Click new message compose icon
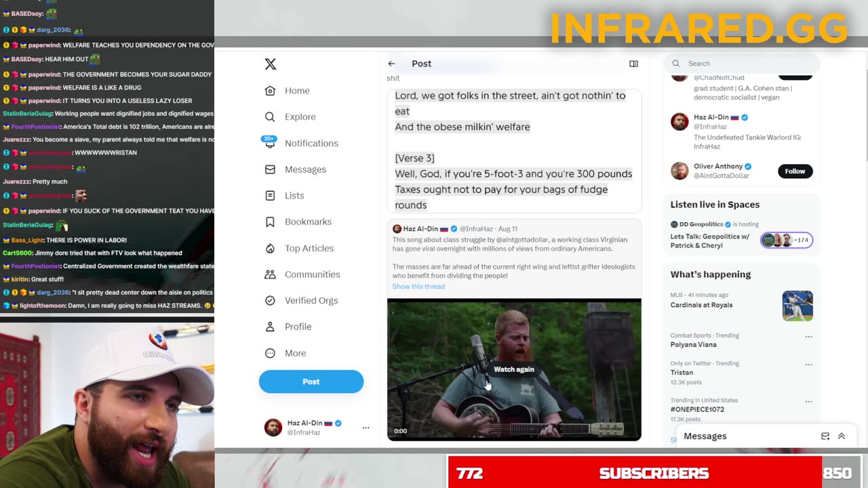The image size is (868, 488). 825,436
